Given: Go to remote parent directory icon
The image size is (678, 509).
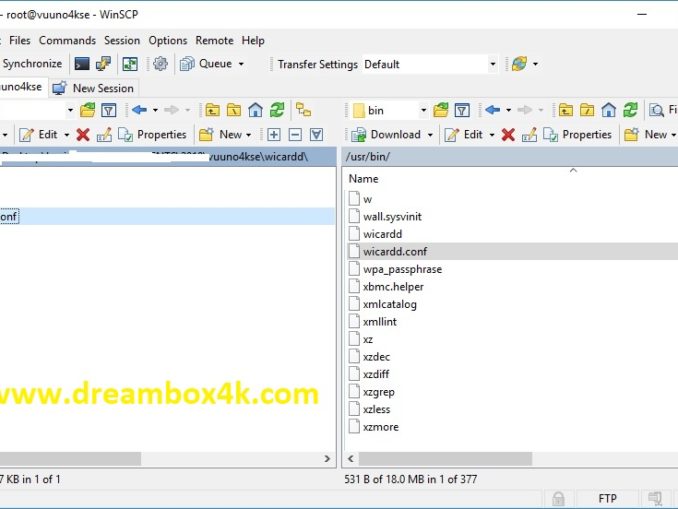Looking at the screenshot, I should pos(566,110).
